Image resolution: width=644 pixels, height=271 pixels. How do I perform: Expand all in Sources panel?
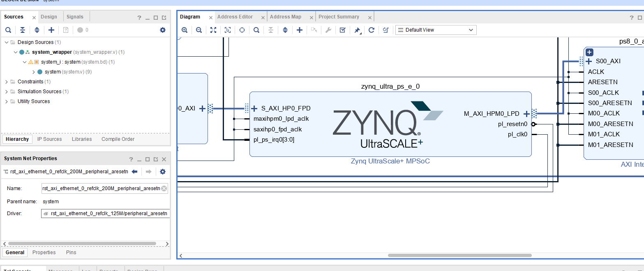pos(37,30)
